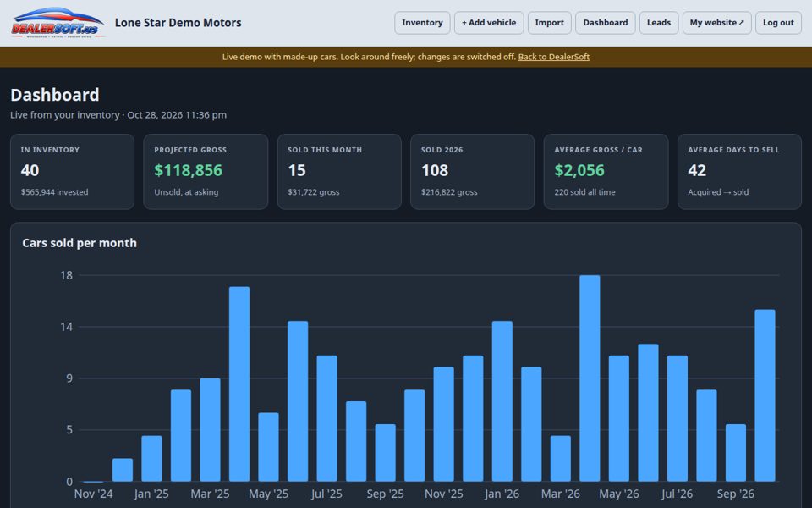Click the May '25 axis label
The width and height of the screenshot is (812, 508).
point(268,494)
